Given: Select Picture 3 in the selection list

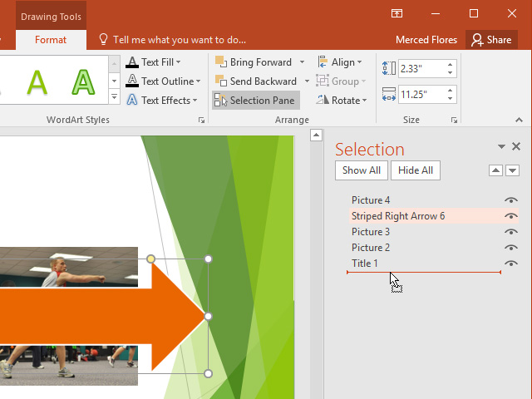Looking at the screenshot, I should tap(371, 232).
